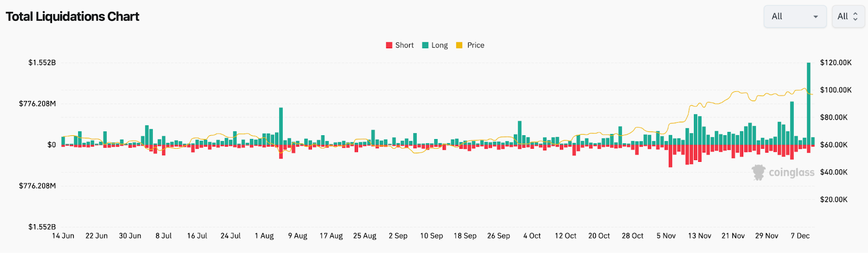Viewport: 868px width, 253px height.
Task: Click the up-down chevron icon beside All
Action: coord(856,16)
